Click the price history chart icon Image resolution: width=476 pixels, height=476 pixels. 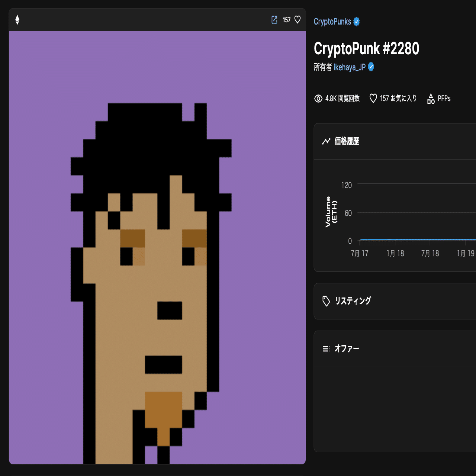[x=326, y=141]
